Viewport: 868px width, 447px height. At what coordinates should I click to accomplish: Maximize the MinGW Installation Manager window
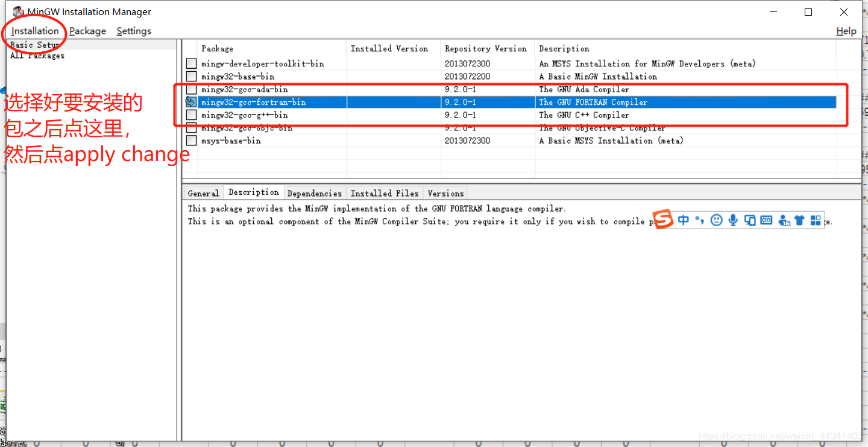coord(808,12)
